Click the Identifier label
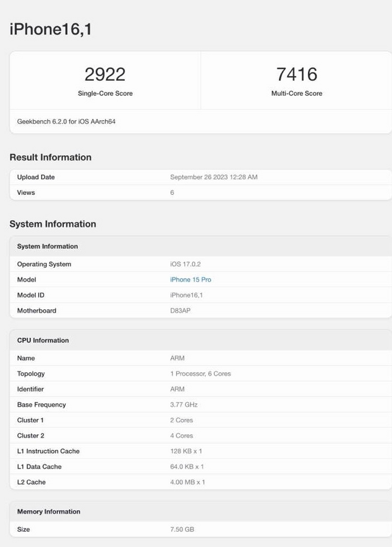The width and height of the screenshot is (392, 547). 30,389
